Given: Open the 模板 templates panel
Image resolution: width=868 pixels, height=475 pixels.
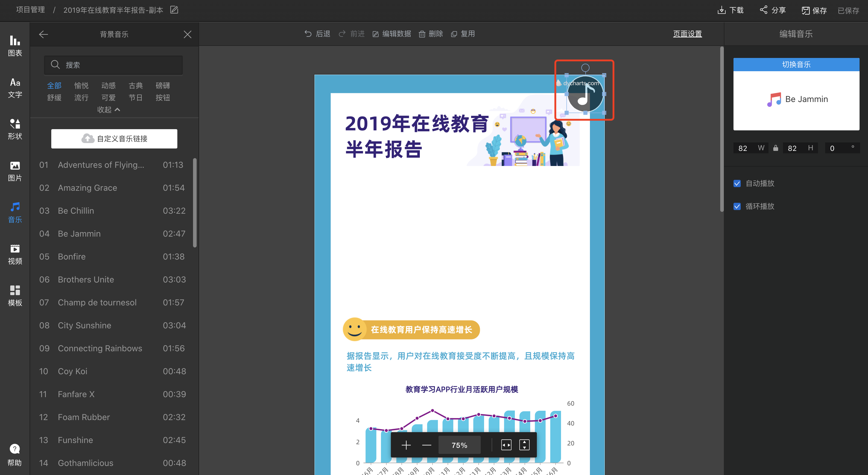Looking at the screenshot, I should pyautogui.click(x=15, y=296).
